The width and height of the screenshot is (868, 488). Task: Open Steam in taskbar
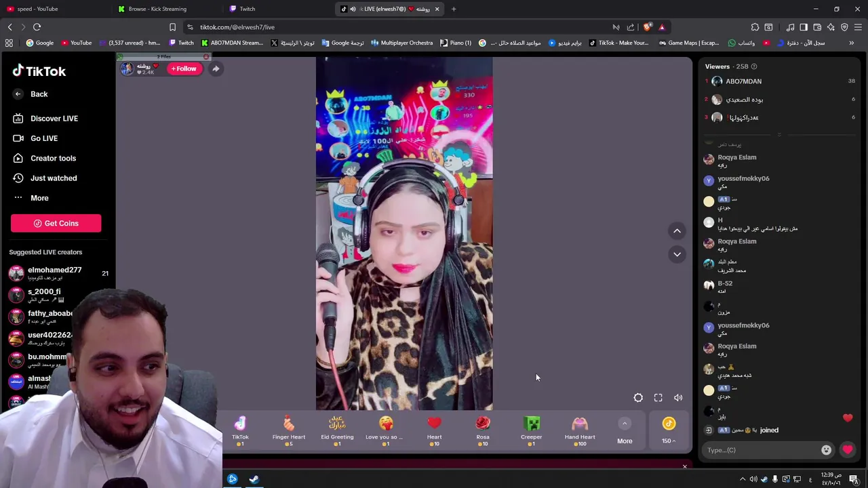pos(254,479)
